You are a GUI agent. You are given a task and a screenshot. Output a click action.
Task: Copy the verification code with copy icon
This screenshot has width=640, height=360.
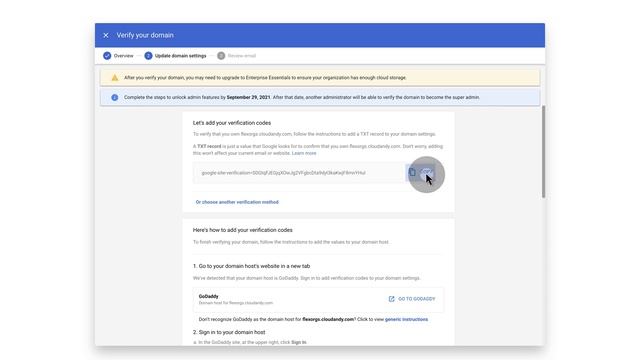tap(412, 173)
